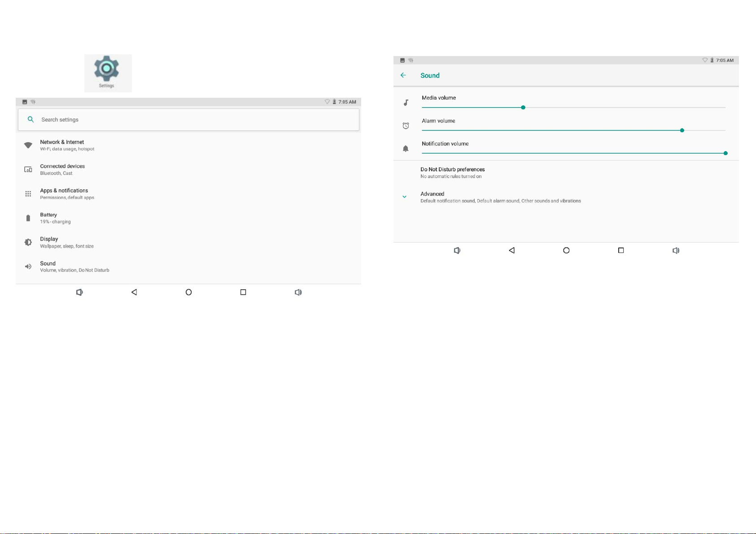This screenshot has height=534, width=756.
Task: Click the Alarm volume slider handle
Action: pyautogui.click(x=682, y=130)
